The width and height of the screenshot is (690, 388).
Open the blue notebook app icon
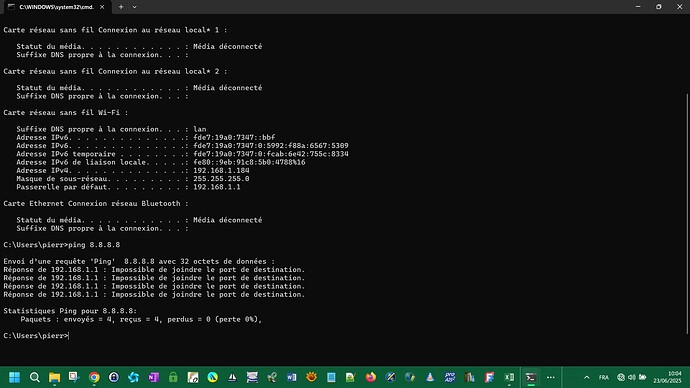(x=331, y=377)
